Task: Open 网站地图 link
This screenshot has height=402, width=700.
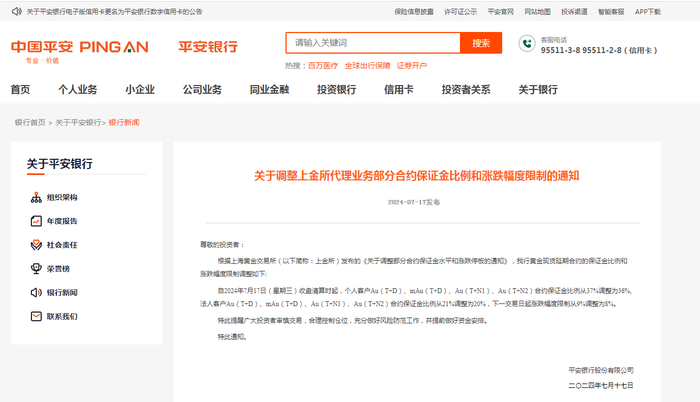Action: click(537, 12)
